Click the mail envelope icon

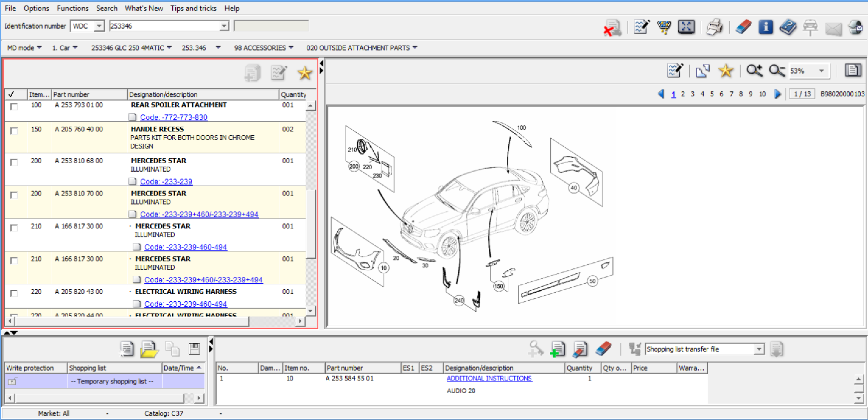(x=833, y=28)
